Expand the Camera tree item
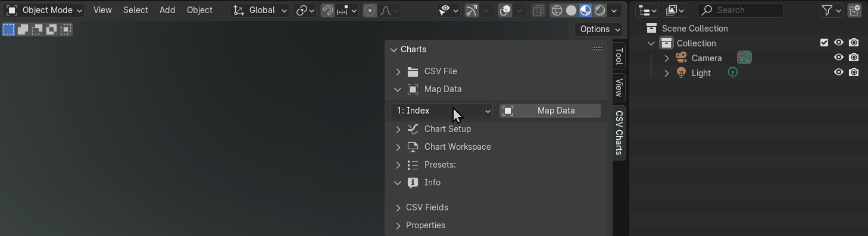 (667, 58)
